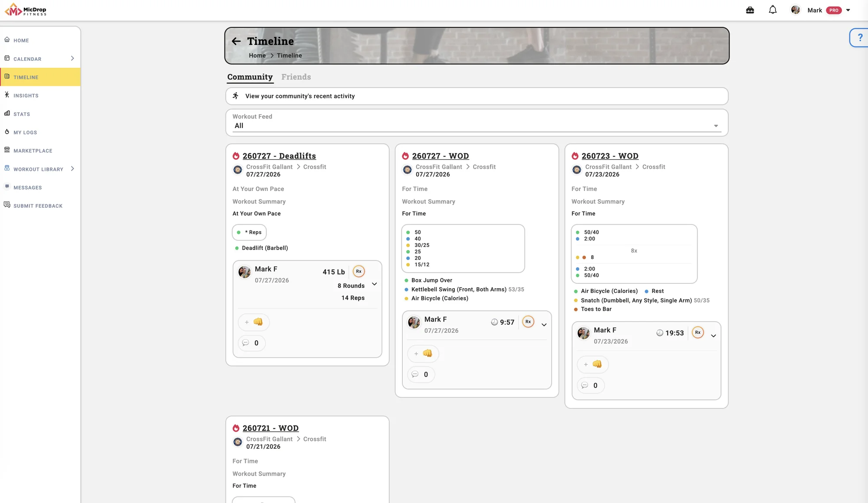Click flame icon on 260727 - Deadlifts
Screen dimensions: 868x503
tap(236, 156)
